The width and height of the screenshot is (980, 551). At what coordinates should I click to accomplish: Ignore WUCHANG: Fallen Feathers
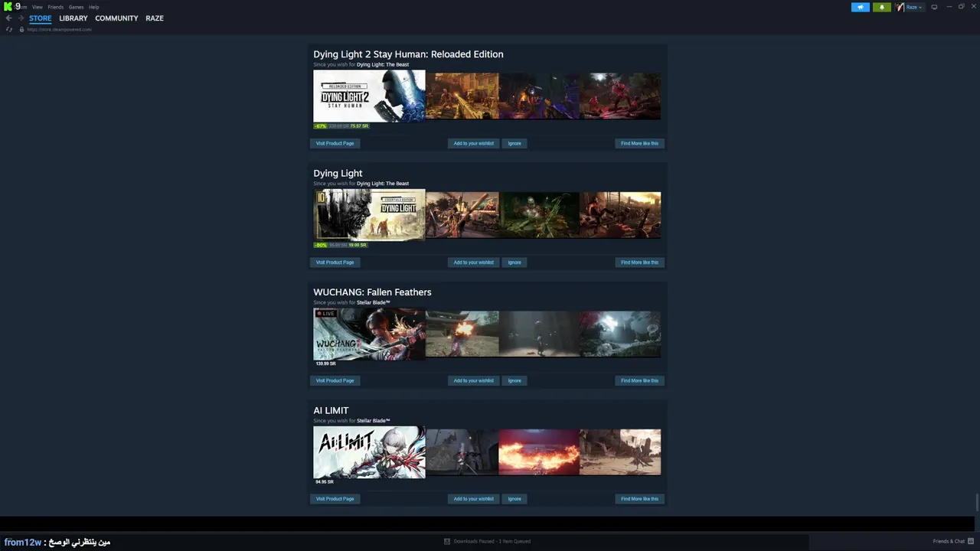click(x=514, y=380)
